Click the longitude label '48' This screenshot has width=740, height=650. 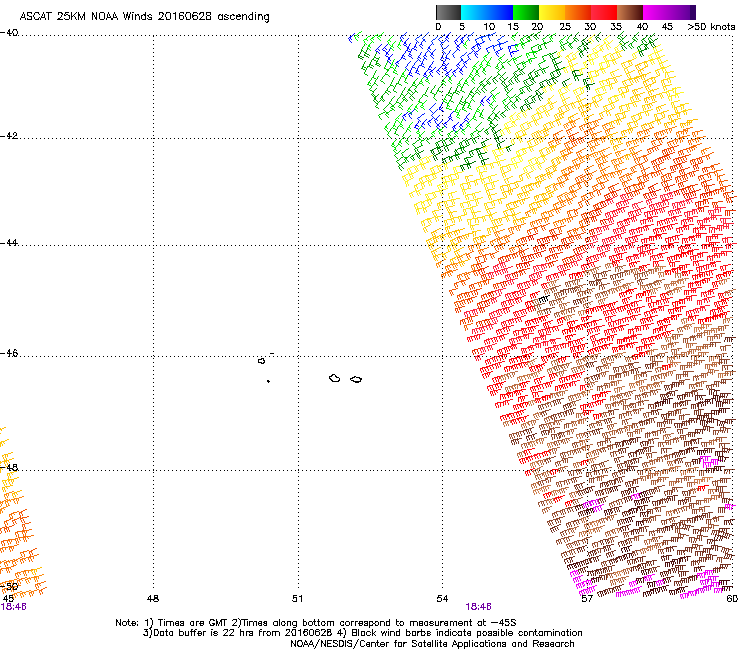tap(153, 599)
